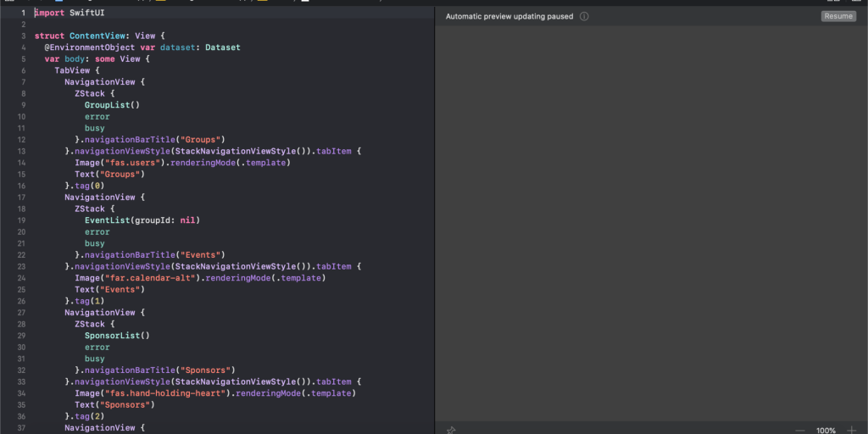Click line number 18 in the gutter

(x=21, y=209)
